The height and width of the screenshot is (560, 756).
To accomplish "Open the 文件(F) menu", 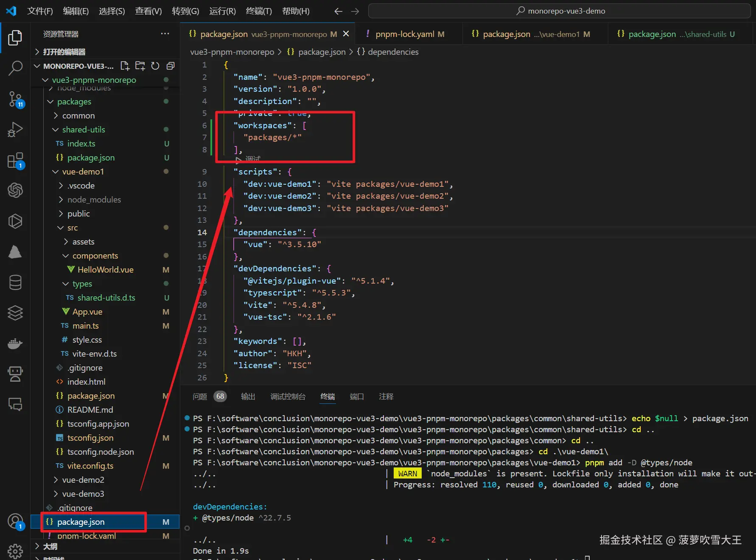I will 40,11.
